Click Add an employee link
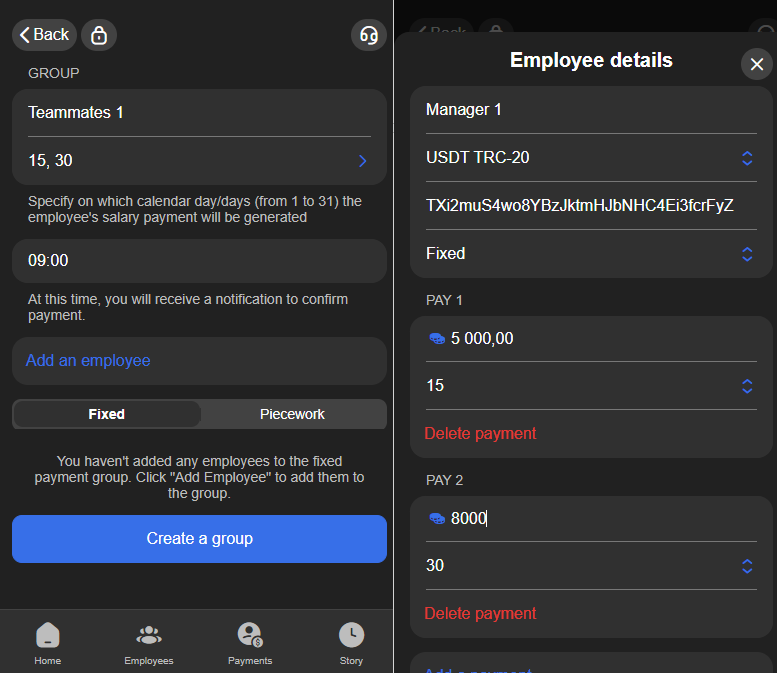 tap(88, 360)
